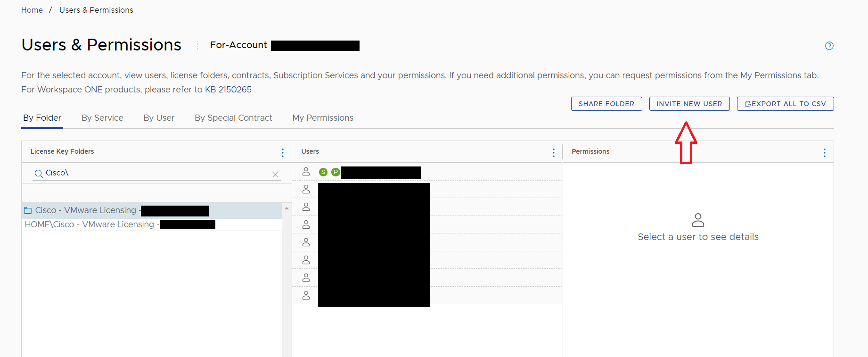Open Permissions panel kebab menu
Screen dimensions: 868x357
pos(825,152)
